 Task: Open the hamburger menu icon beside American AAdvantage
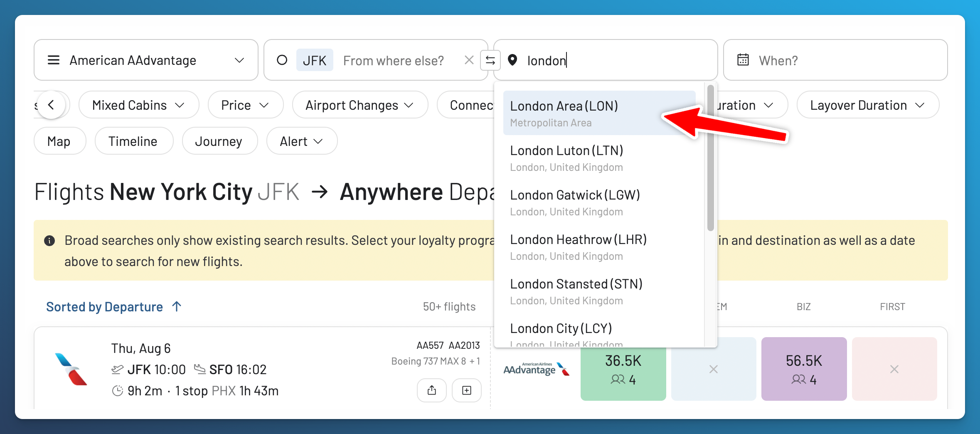click(54, 60)
